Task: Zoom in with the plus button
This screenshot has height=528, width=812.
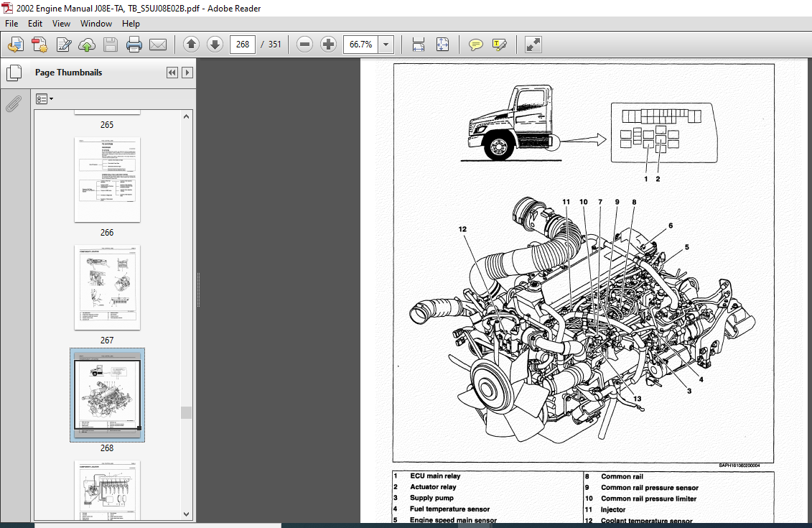Action: 328,45
